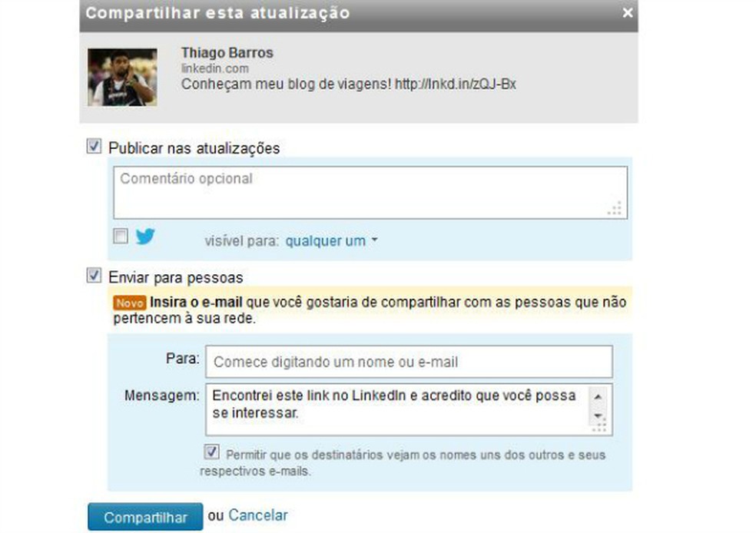
Task: Uncheck Enviar para pessoas checkbox
Action: tap(94, 275)
